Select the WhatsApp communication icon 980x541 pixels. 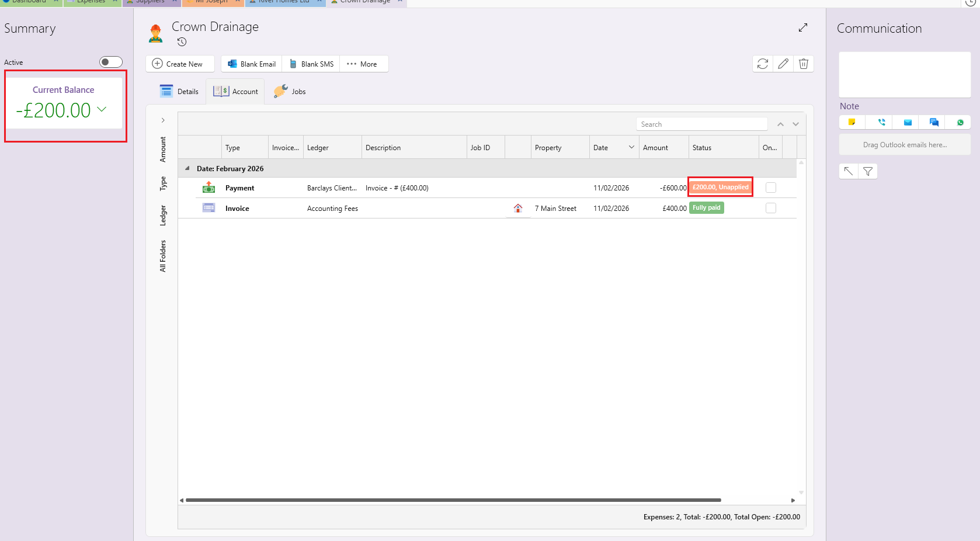960,122
